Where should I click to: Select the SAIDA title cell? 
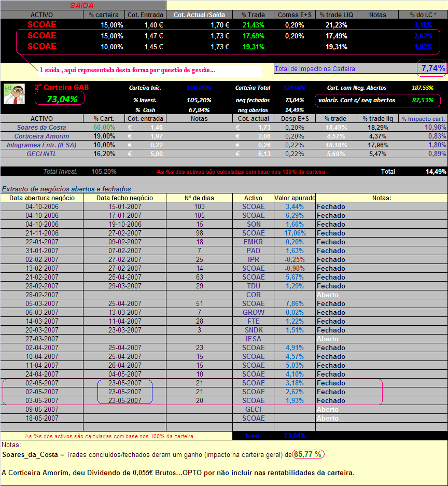(83, 5)
